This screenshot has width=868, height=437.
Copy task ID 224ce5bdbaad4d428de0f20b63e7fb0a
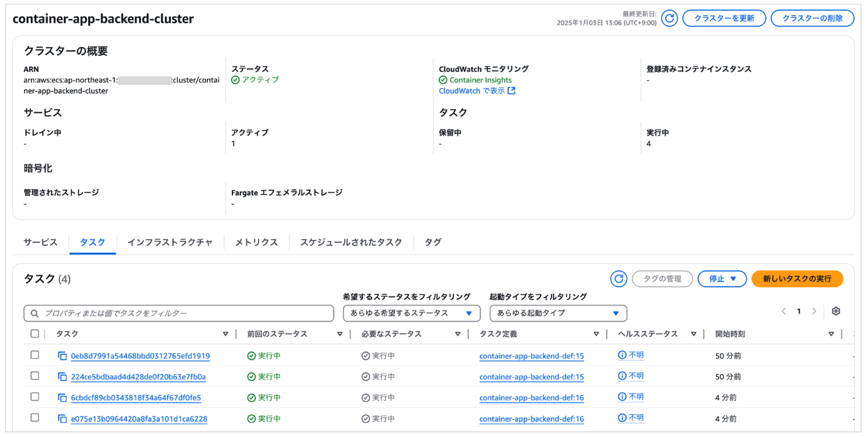point(62,377)
